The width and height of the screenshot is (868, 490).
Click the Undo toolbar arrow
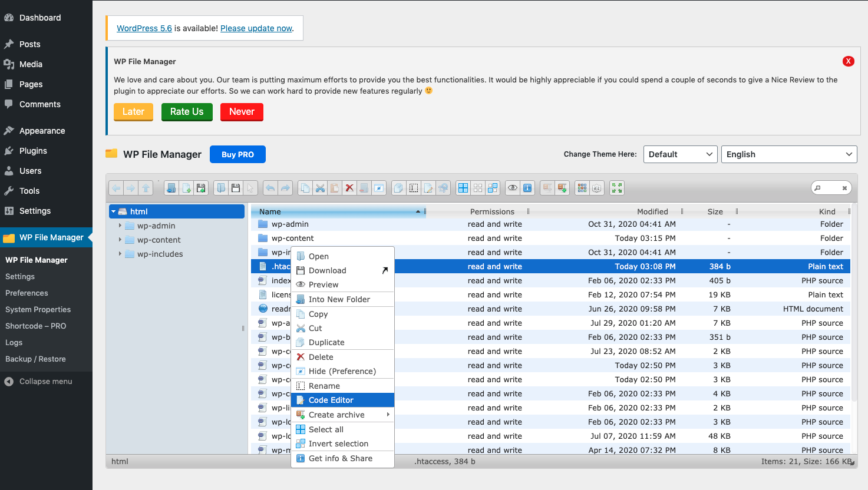(270, 188)
